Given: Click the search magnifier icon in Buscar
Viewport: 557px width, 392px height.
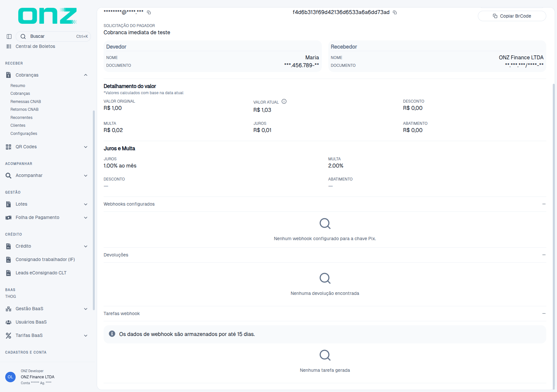Looking at the screenshot, I should (23, 36).
